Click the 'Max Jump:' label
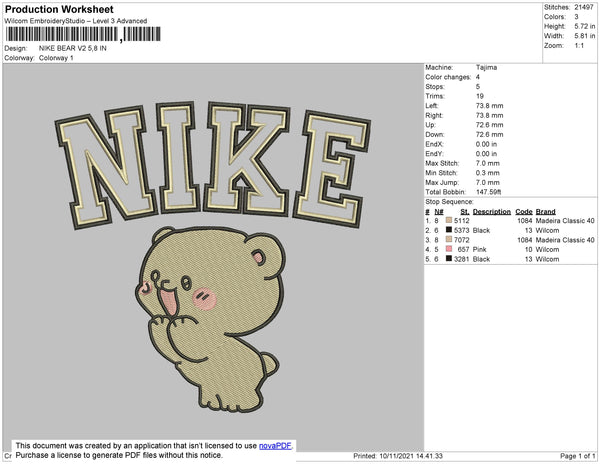Image resolution: width=600 pixels, height=464 pixels. (442, 182)
